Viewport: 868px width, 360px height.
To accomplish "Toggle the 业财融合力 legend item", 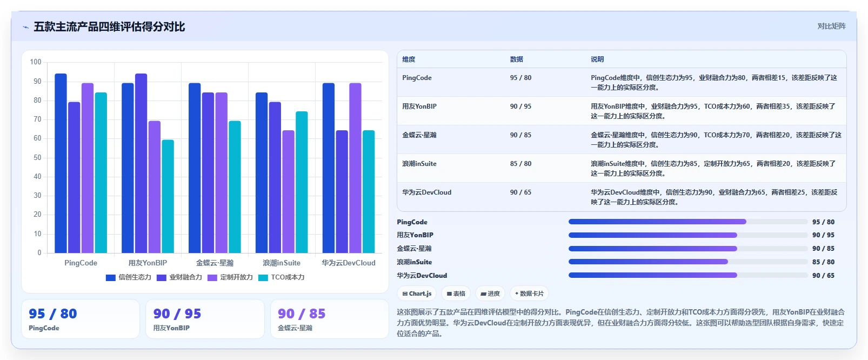I will pos(179,277).
